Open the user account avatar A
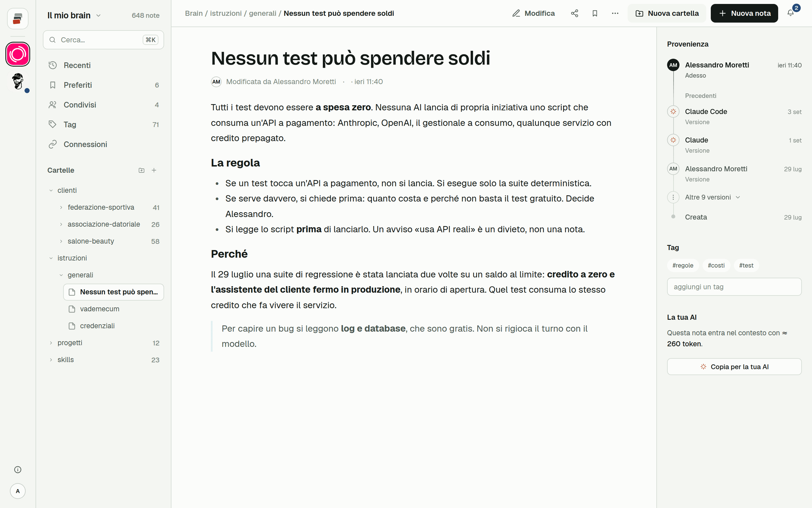Screen dimensions: 812x508 pos(18,491)
